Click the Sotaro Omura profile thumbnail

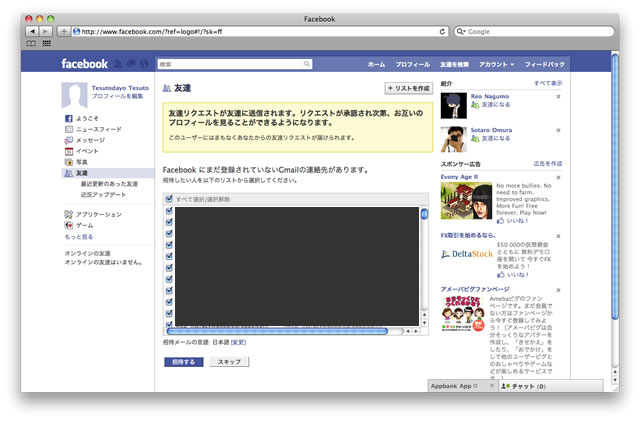pos(453,139)
